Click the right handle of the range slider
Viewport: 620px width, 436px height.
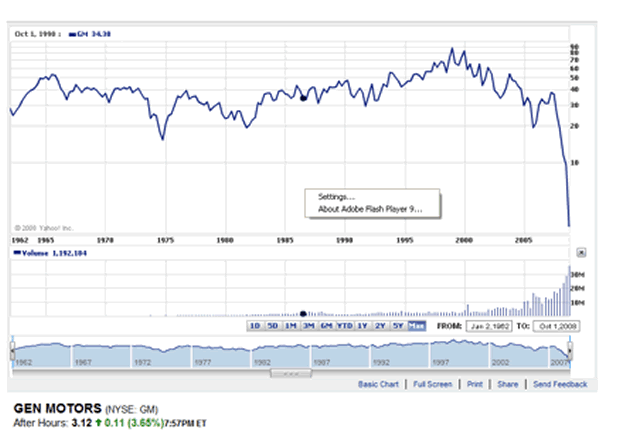[x=570, y=350]
